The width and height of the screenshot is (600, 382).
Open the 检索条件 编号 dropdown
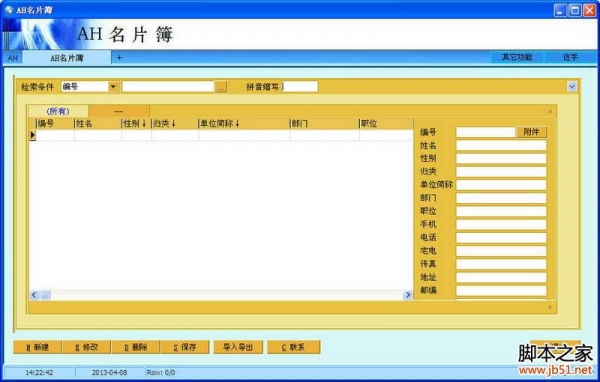[x=113, y=87]
